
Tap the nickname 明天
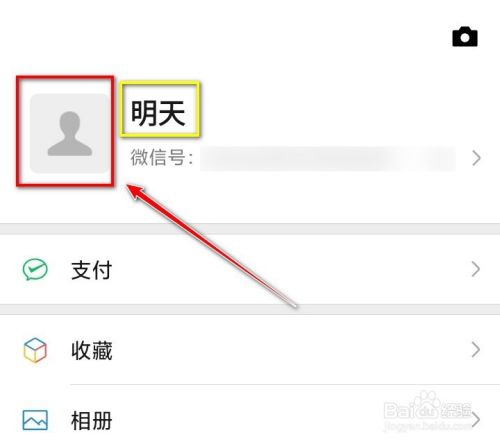click(158, 113)
